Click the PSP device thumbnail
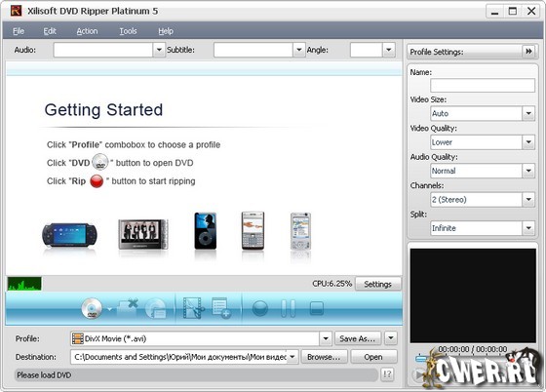The width and height of the screenshot is (546, 392). 69,235
